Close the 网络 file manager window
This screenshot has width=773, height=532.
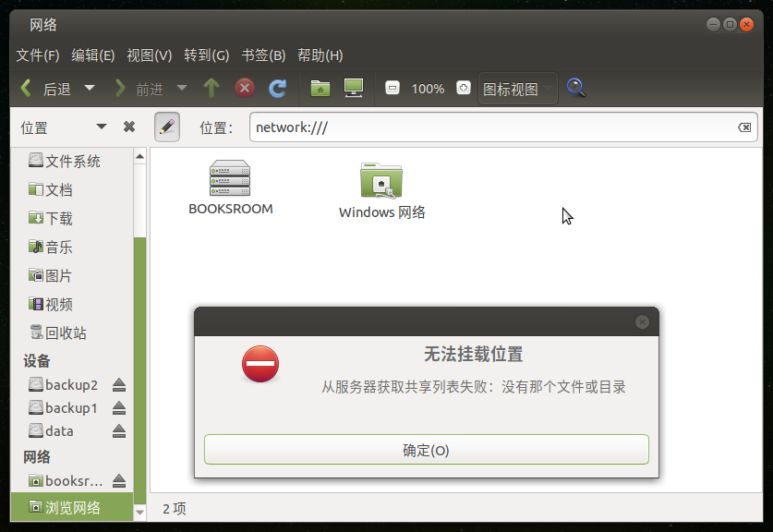(x=747, y=24)
